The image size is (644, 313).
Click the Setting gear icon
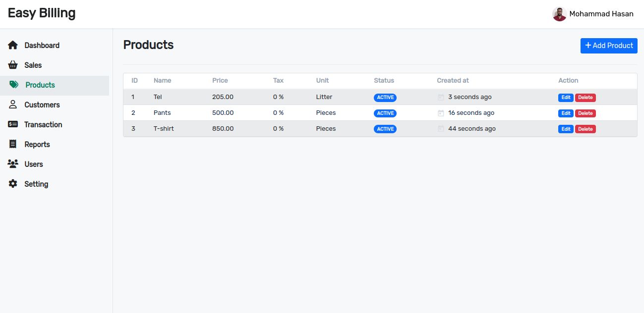click(13, 184)
